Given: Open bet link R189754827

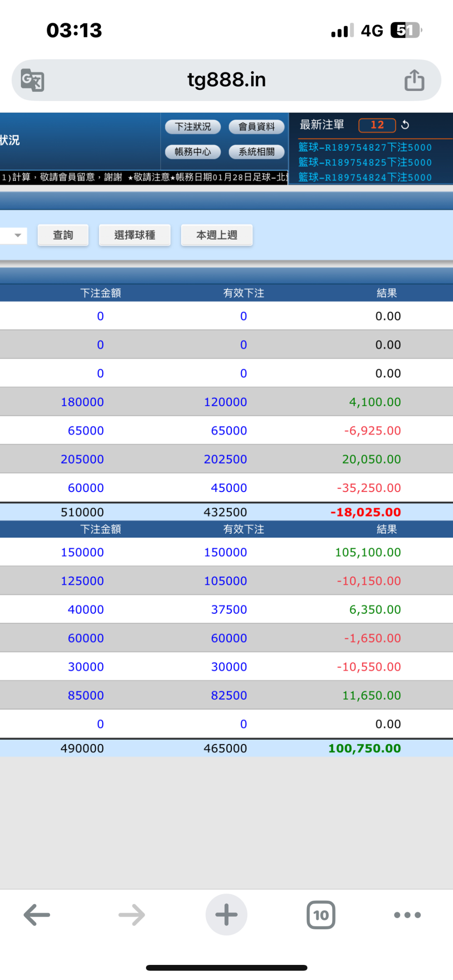Looking at the screenshot, I should (x=364, y=147).
